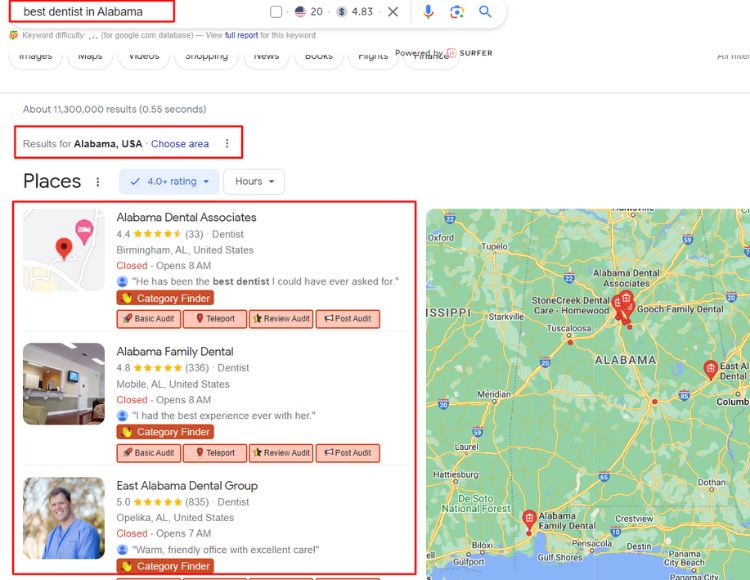Clear the search query with X icon
This screenshot has height=580, width=750.
click(x=393, y=11)
